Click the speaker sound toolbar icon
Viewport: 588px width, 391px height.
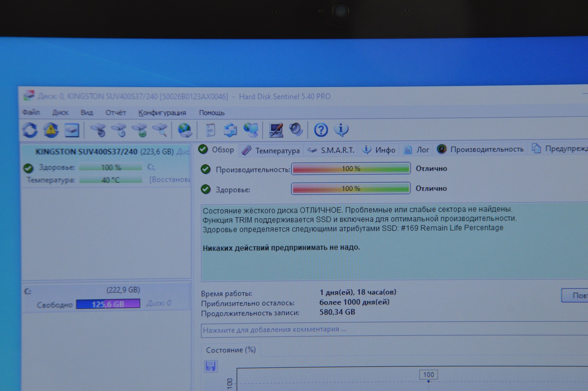296,129
